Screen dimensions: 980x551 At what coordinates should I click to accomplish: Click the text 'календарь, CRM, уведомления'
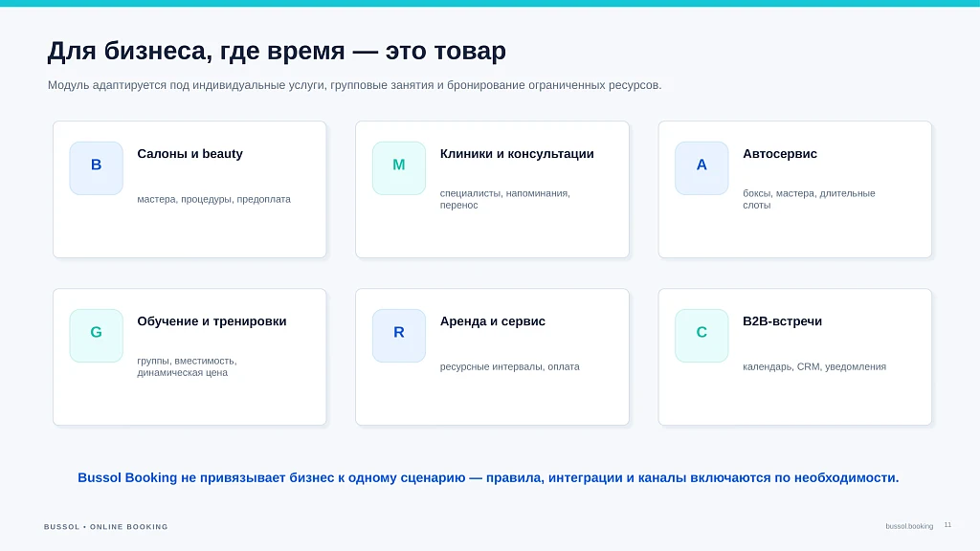click(x=814, y=366)
